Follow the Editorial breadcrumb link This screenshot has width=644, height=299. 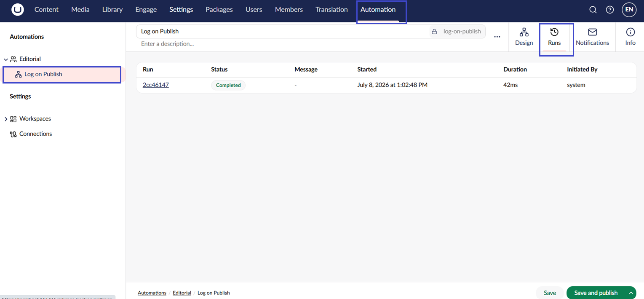(182, 293)
